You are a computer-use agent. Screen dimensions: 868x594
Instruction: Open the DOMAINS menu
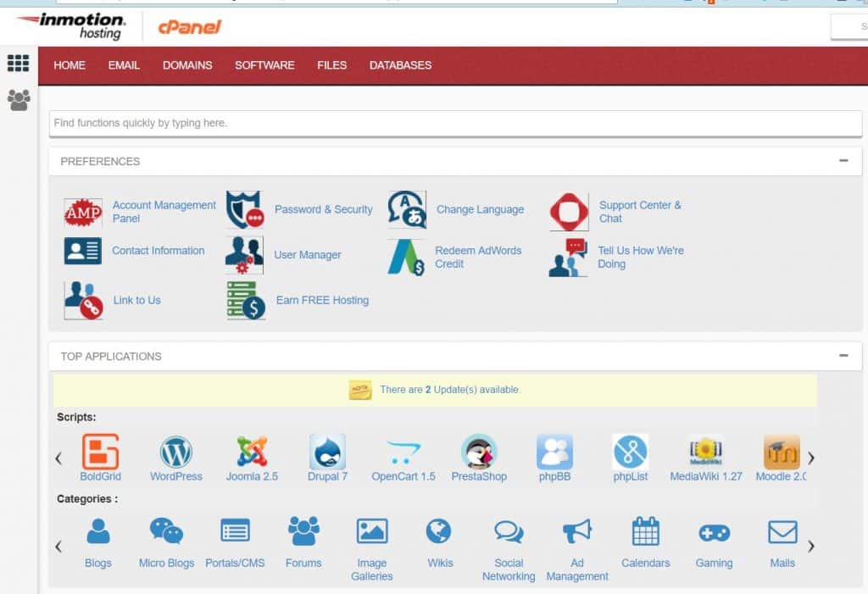point(187,65)
